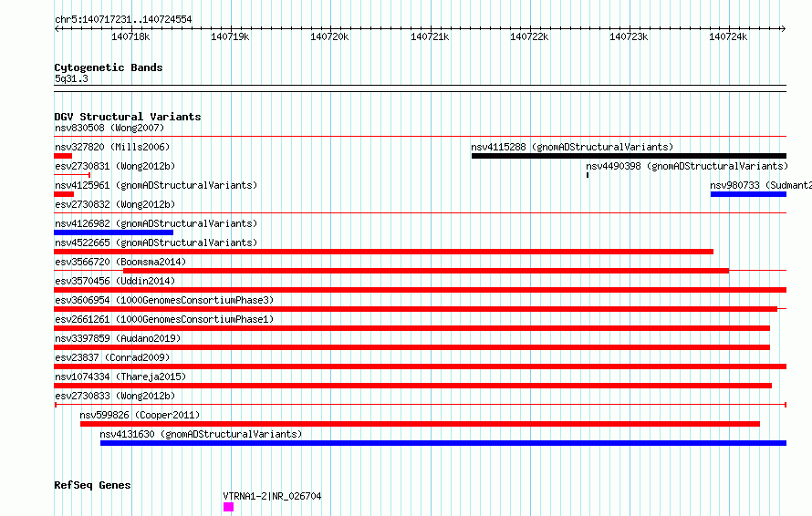Click the tiny nsv4490398 variant mark
The width and height of the screenshot is (812, 516).
tap(588, 175)
